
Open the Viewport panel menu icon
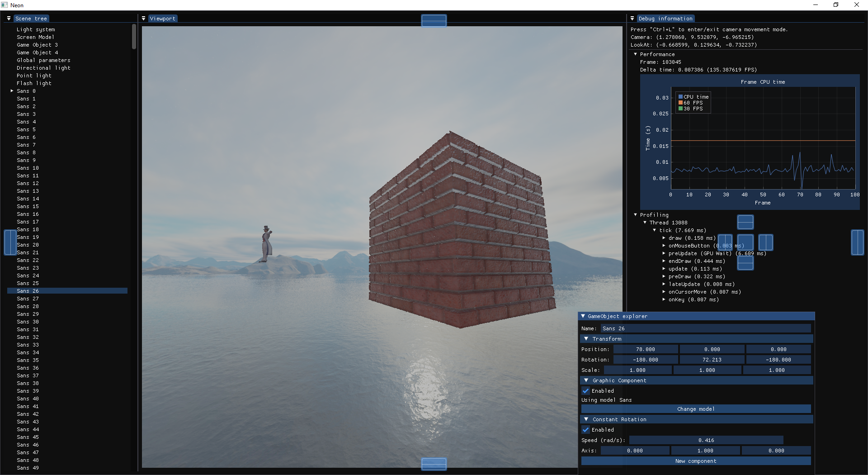coord(144,19)
